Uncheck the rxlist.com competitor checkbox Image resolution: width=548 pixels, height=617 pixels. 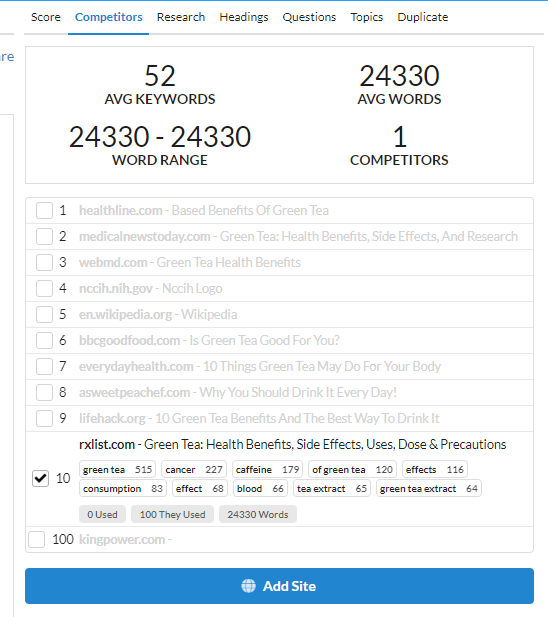point(41,478)
